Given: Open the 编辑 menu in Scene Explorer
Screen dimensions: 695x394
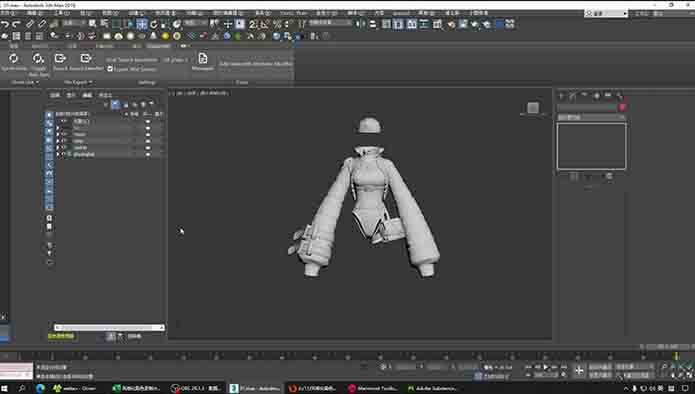Looking at the screenshot, I should (x=87, y=95).
